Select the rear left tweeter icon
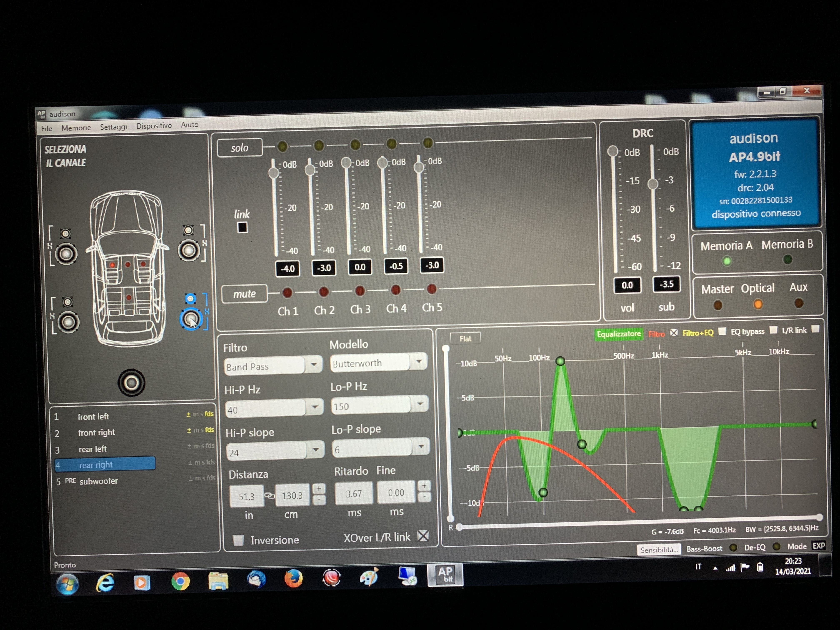 (67, 302)
